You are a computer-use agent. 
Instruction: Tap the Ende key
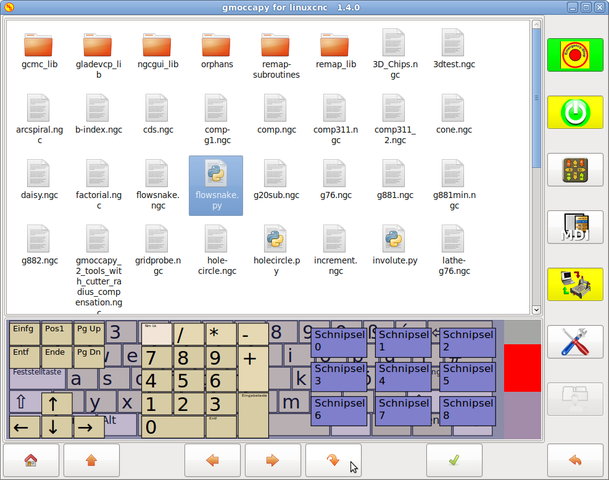pos(56,357)
